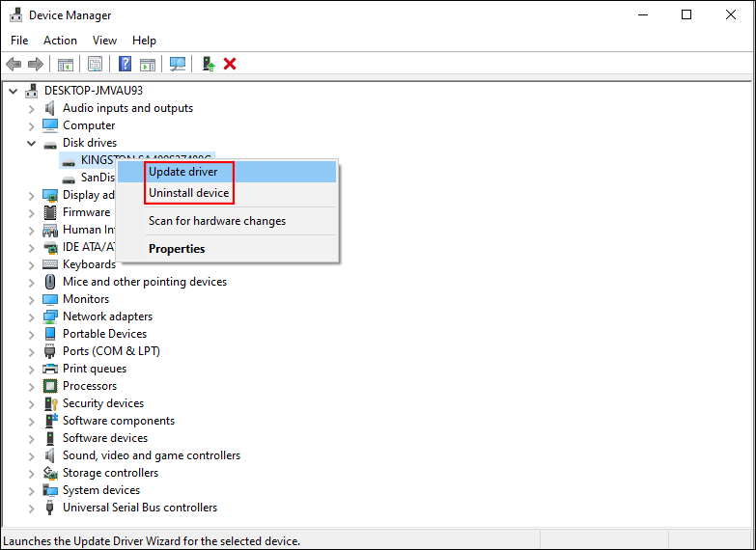The image size is (756, 550).
Task: Choose Update driver from context menu
Action: click(x=227, y=172)
